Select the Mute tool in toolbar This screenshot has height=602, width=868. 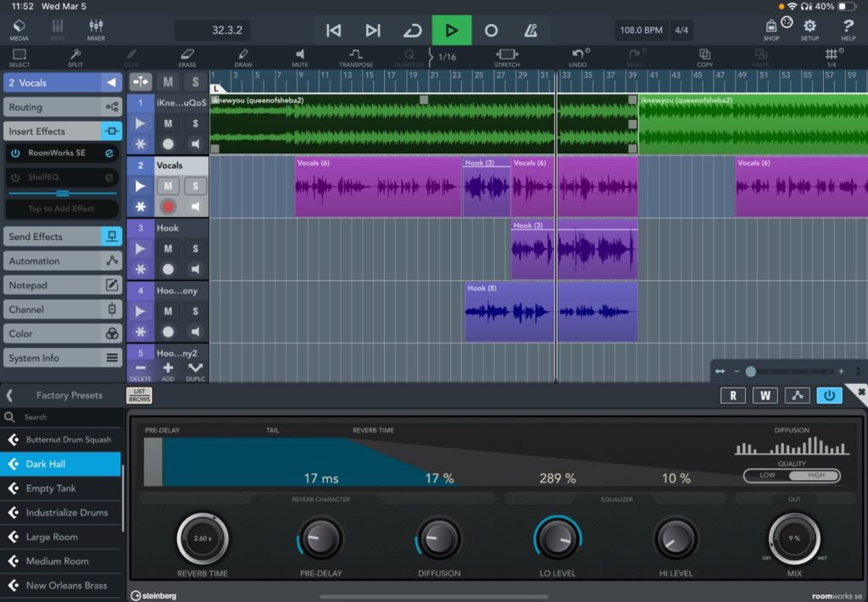click(299, 58)
